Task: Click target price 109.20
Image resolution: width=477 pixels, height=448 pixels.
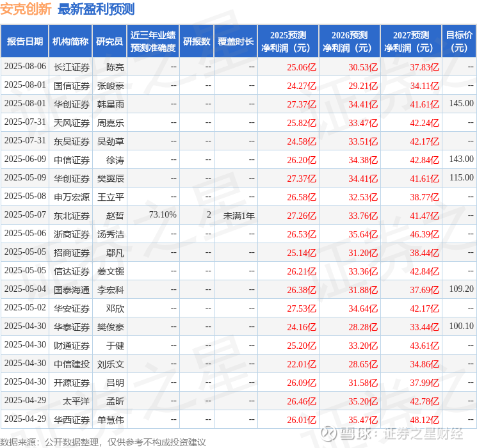Action: 462,289
